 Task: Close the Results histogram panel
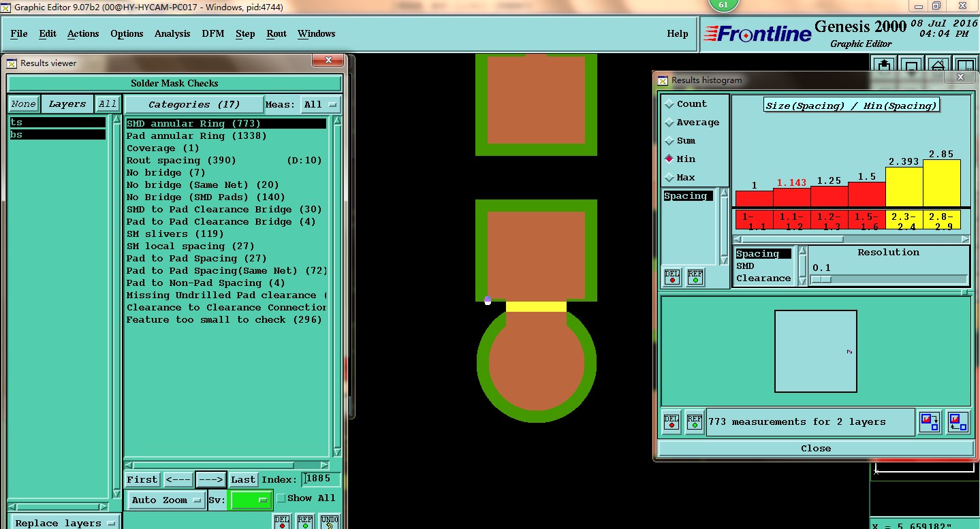click(x=816, y=449)
